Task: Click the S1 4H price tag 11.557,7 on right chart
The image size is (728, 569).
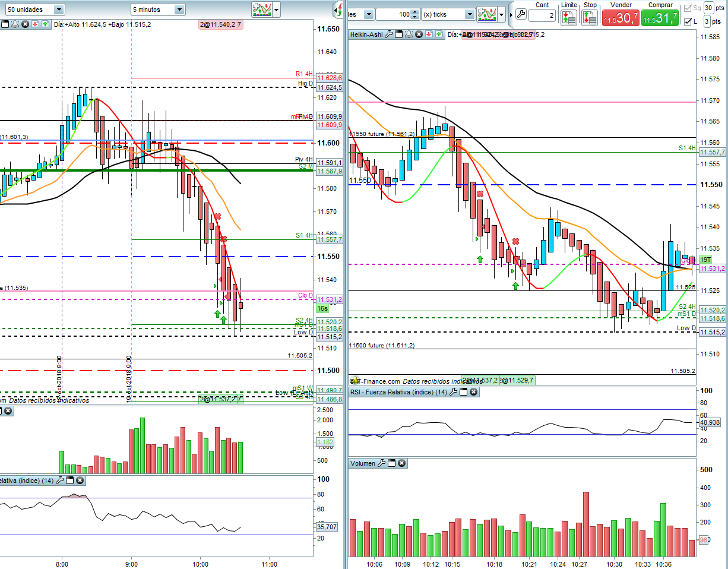Action: coord(713,152)
